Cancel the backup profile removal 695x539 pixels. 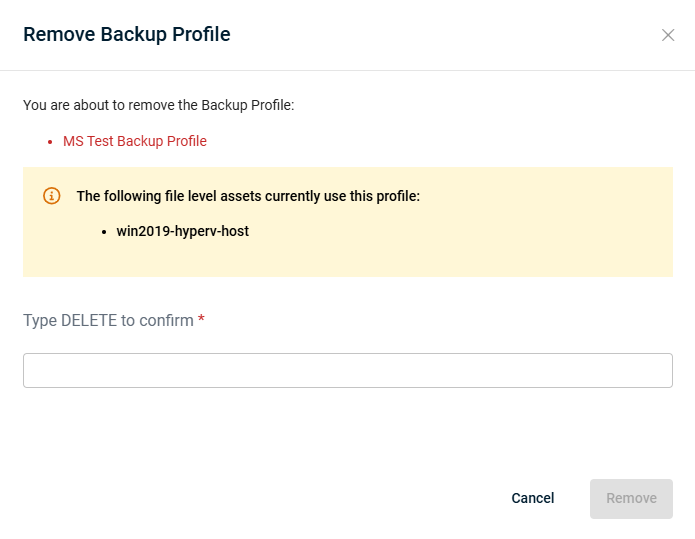coord(533,498)
